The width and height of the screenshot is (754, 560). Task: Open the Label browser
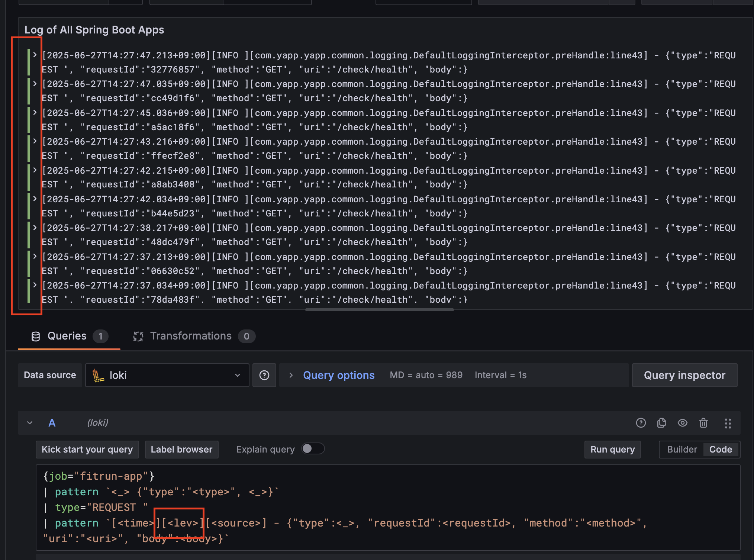pos(182,450)
